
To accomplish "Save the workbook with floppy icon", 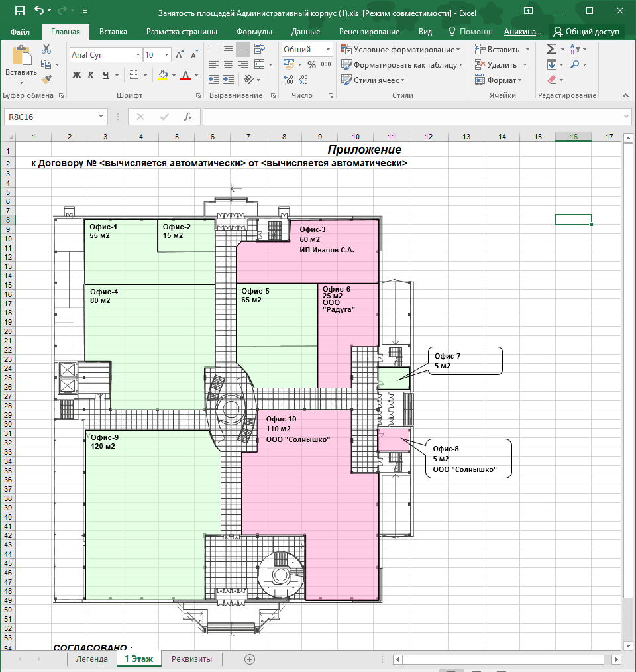I will click(19, 11).
